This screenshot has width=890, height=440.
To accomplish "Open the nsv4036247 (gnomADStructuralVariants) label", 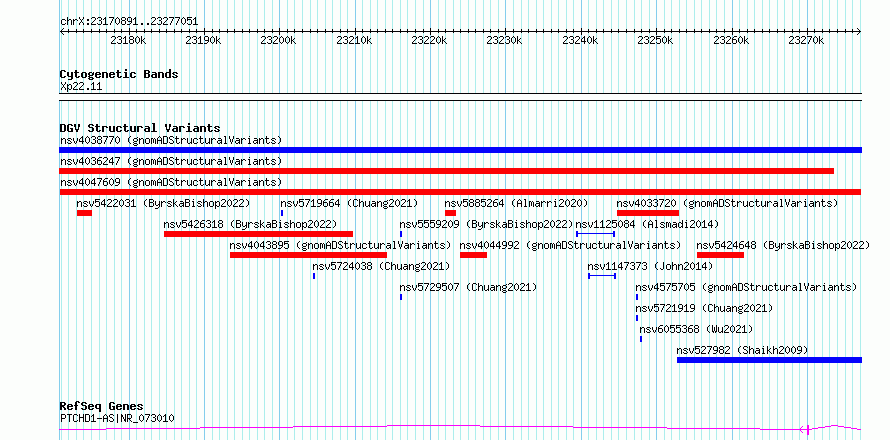I will [x=171, y=161].
